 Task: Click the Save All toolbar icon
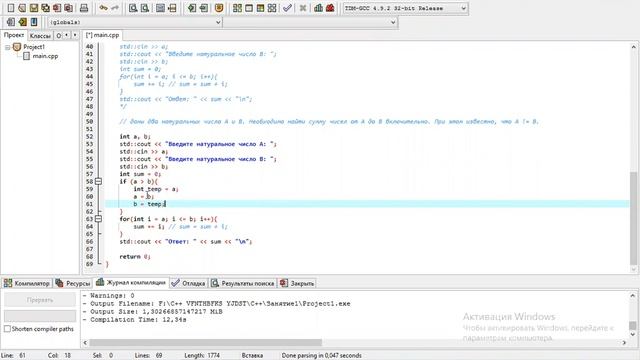click(45, 8)
